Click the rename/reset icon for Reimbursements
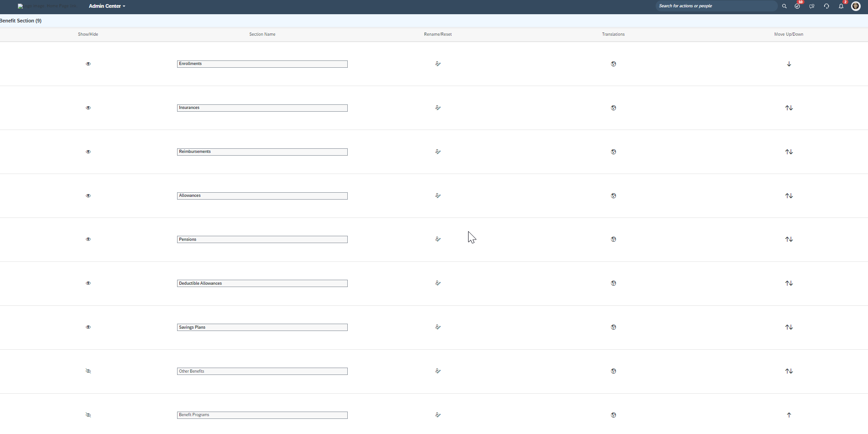 tap(438, 152)
